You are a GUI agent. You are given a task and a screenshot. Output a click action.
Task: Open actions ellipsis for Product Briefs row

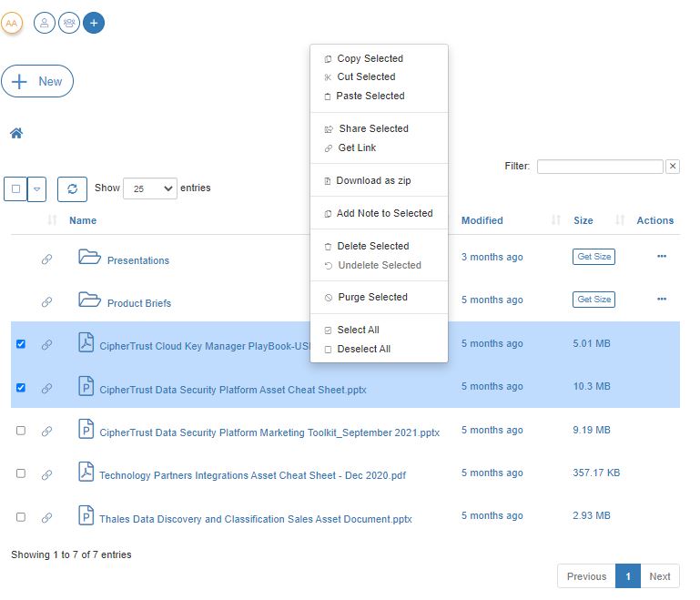click(x=662, y=299)
